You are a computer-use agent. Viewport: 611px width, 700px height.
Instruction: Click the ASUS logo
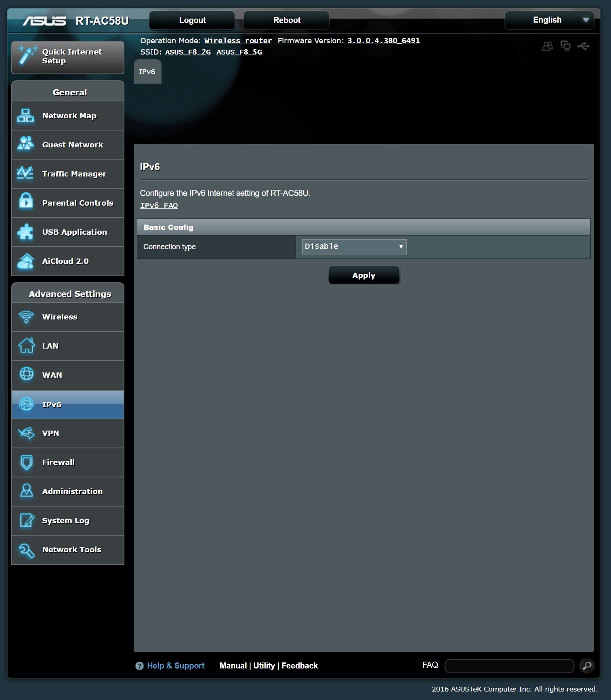coord(44,21)
